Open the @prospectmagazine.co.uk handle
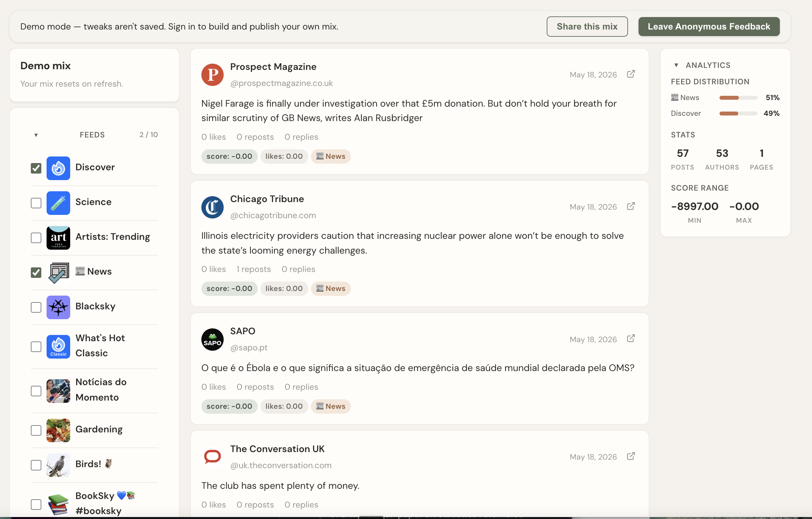Screen dimensions: 812x519 pyautogui.click(x=281, y=83)
